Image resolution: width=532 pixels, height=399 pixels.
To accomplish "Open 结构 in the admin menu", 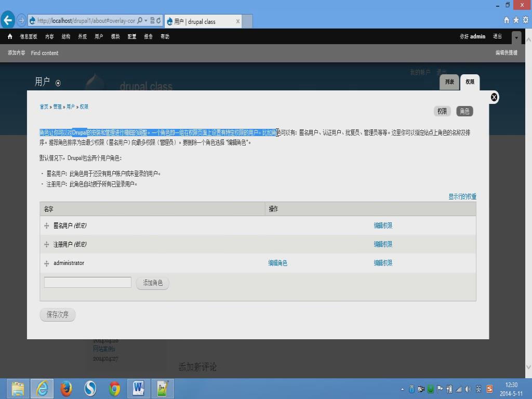I will tap(66, 36).
